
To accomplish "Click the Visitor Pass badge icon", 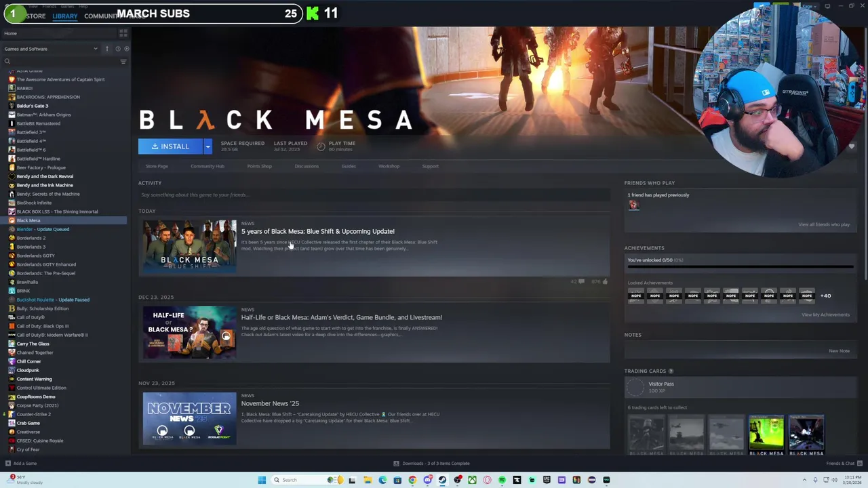I will coord(635,387).
